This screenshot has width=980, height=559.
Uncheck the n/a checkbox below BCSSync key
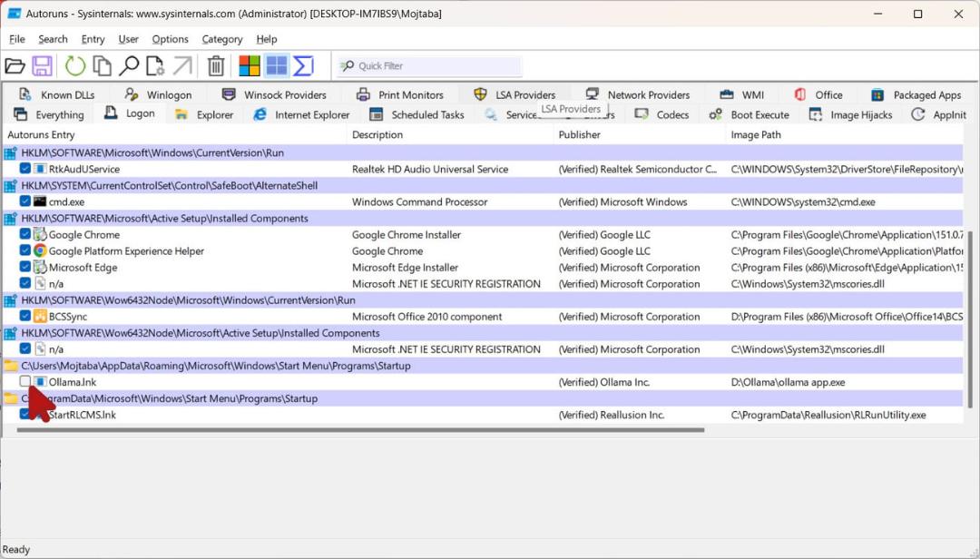25,348
